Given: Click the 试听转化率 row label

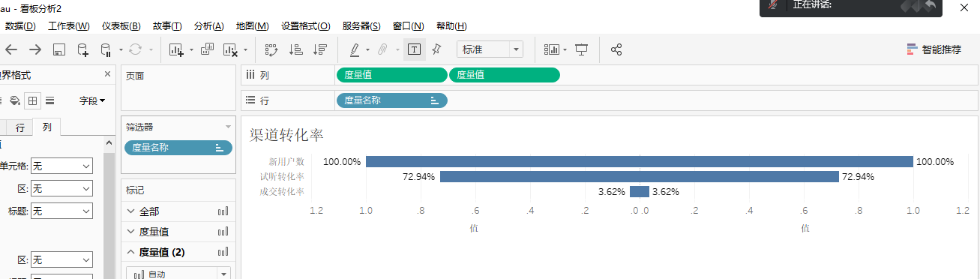Looking at the screenshot, I should [282, 176].
